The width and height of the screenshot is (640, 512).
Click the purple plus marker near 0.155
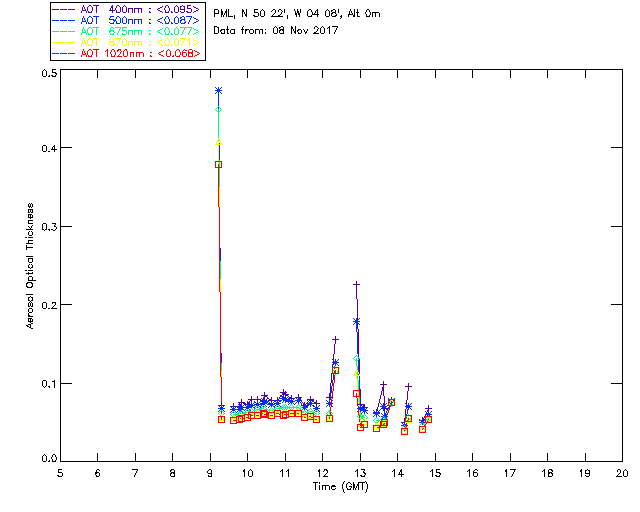pyautogui.click(x=335, y=339)
